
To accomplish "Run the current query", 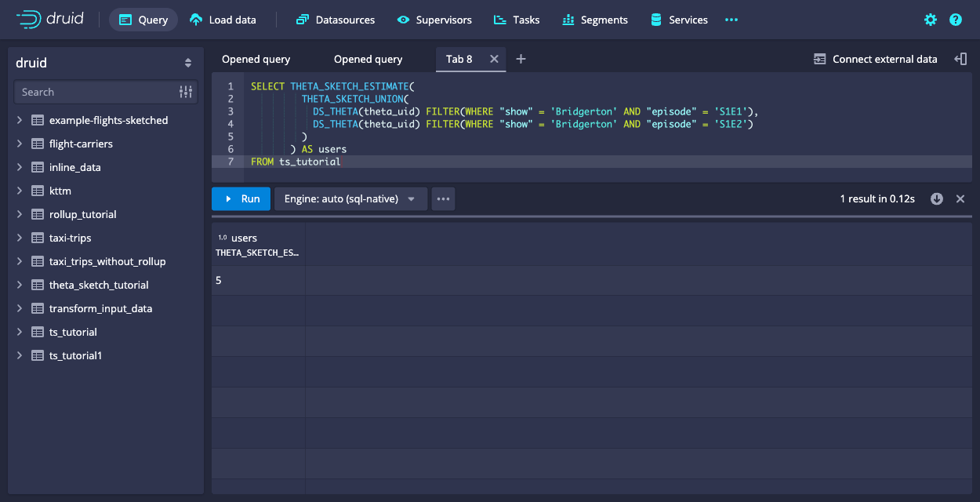I will 241,198.
